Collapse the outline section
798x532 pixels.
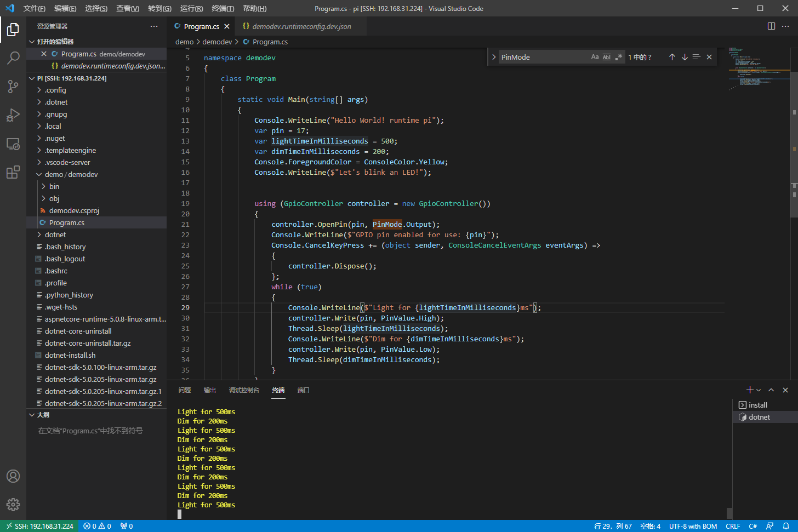click(x=96, y=415)
